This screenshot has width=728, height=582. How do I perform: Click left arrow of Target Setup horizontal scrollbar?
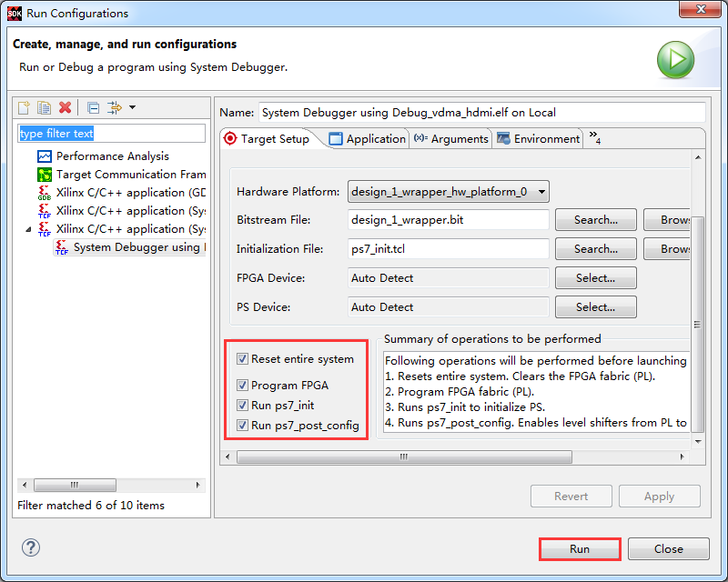point(227,457)
